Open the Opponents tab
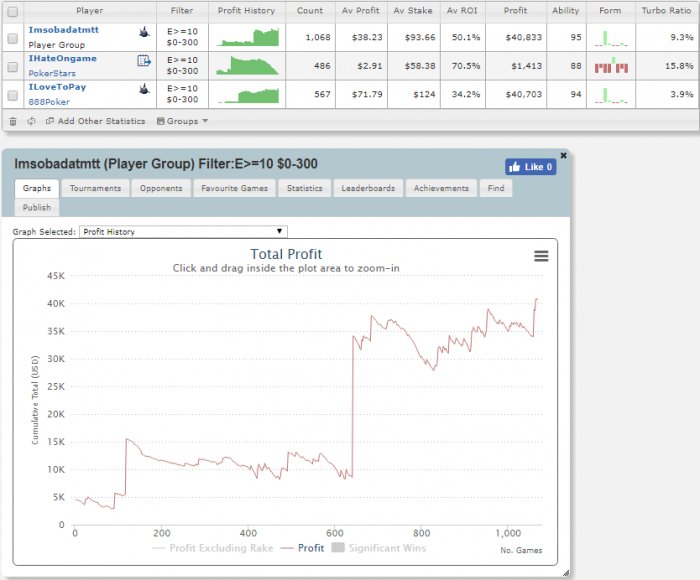Screen dimensions: 700x580 [x=161, y=188]
